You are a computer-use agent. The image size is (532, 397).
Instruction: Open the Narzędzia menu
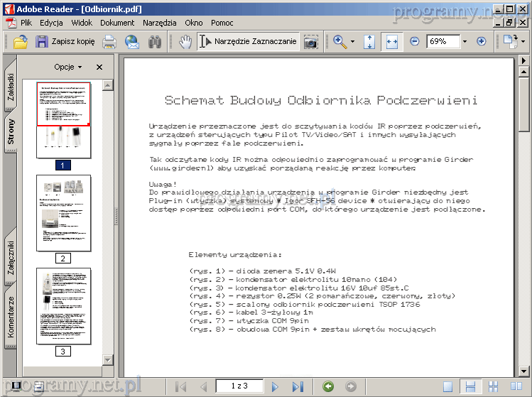click(159, 23)
